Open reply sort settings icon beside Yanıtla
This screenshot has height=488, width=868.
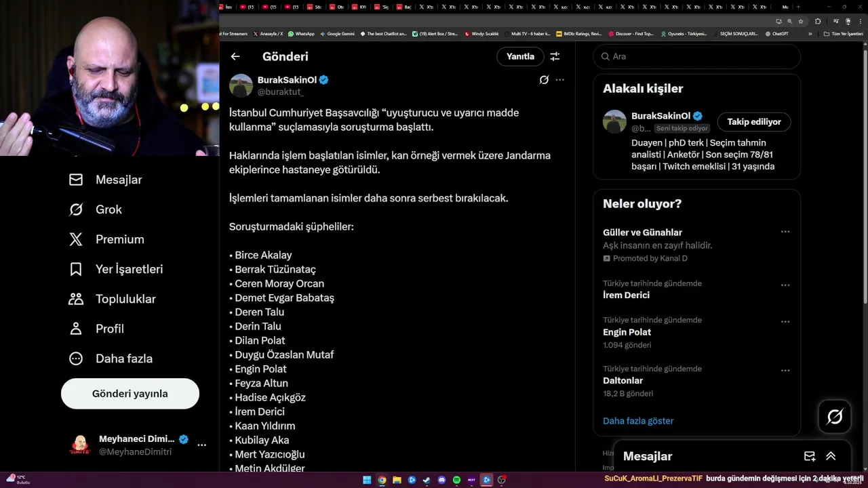coord(555,56)
